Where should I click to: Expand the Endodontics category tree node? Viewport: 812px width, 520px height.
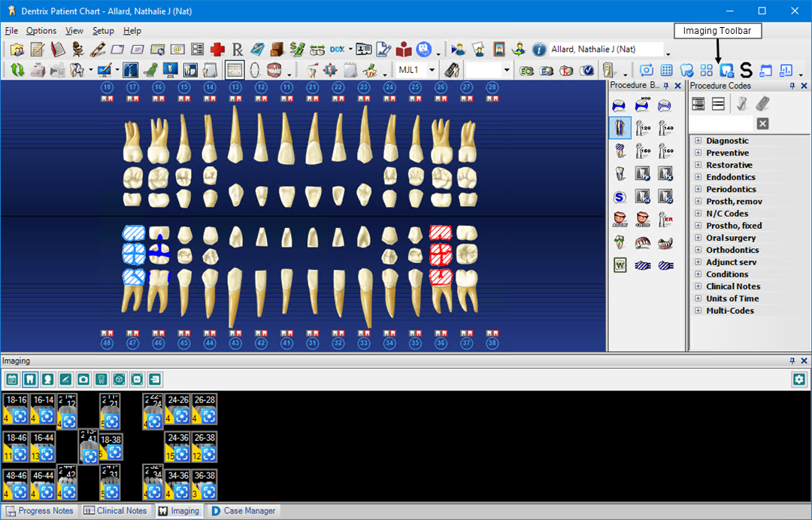698,177
